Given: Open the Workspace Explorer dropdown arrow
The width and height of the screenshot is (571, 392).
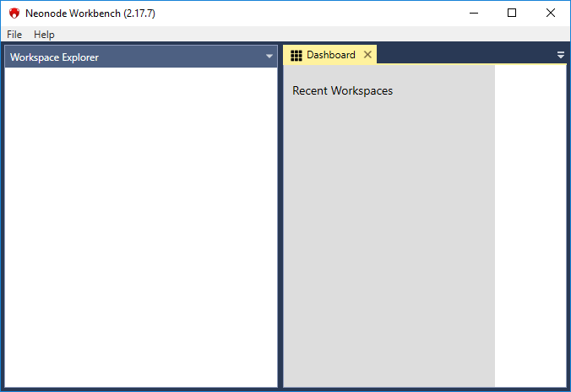Looking at the screenshot, I should (x=269, y=57).
